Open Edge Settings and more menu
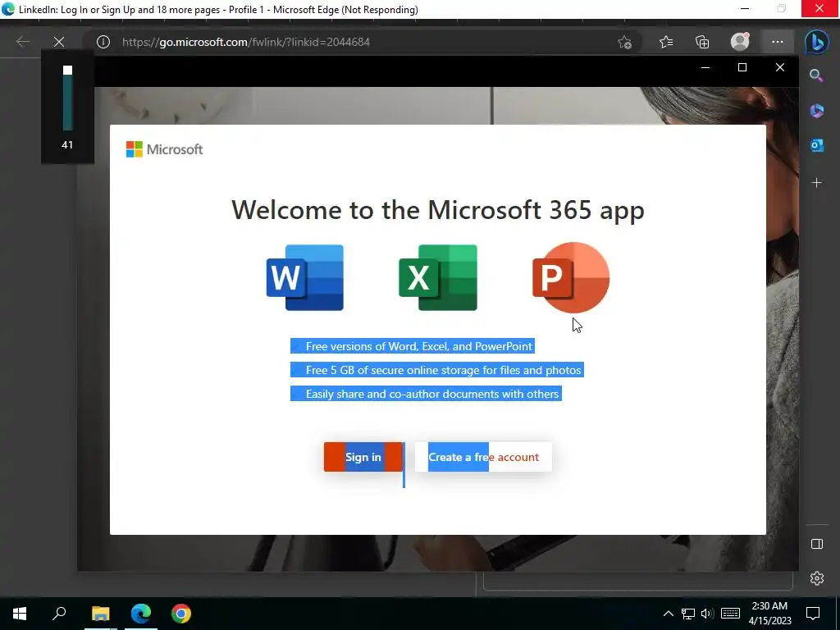Viewport: 840px width, 630px height. coord(778,42)
